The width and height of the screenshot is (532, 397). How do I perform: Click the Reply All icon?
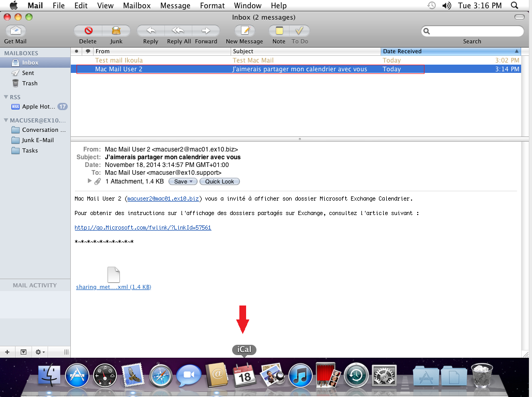pyautogui.click(x=178, y=30)
